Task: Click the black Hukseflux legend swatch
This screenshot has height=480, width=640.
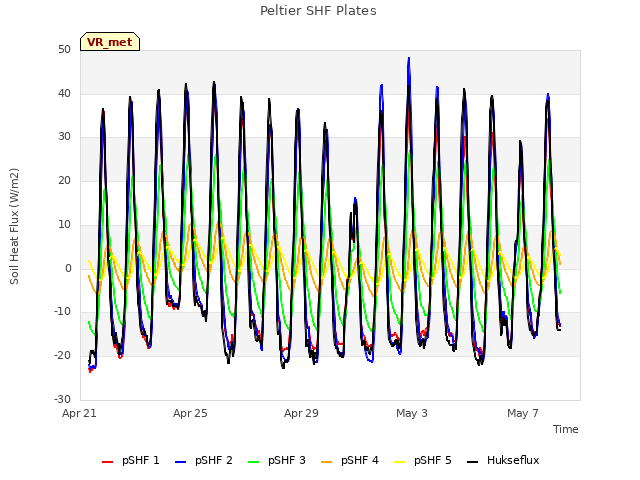Action: tap(472, 462)
